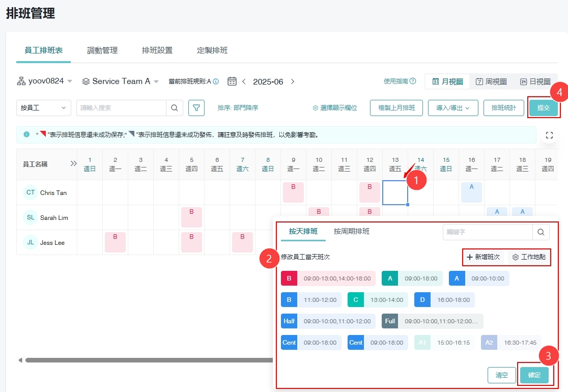Screen dimensions: 568x392
Task: Click the search magnifier beside 請輸入搜索
Action: (174, 108)
